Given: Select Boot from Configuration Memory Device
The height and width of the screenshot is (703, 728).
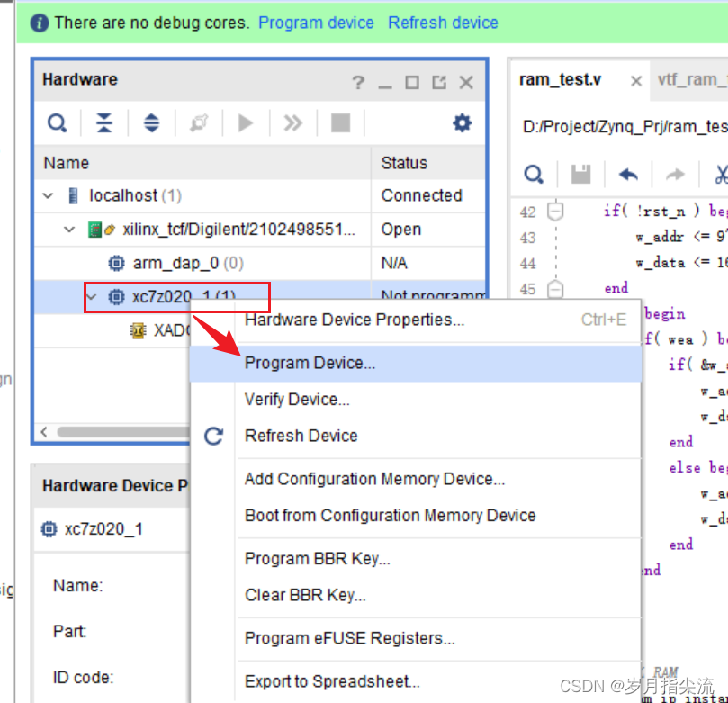Looking at the screenshot, I should [x=416, y=516].
